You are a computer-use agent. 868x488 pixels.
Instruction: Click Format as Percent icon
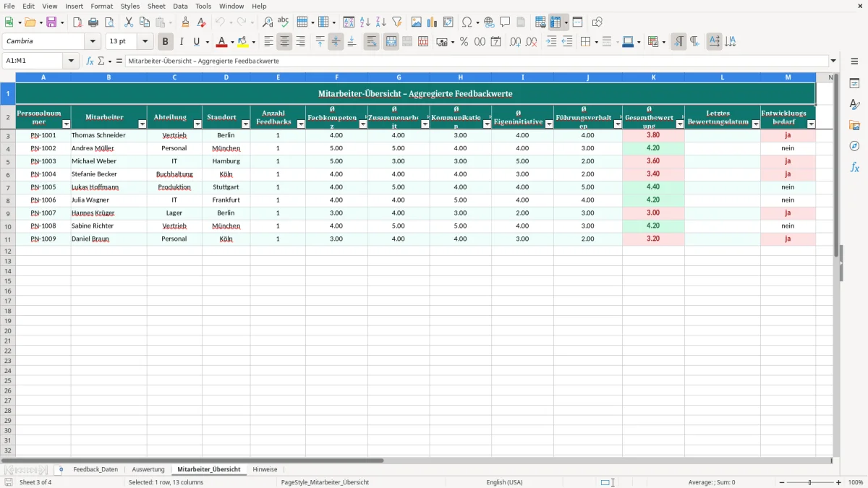(x=464, y=42)
